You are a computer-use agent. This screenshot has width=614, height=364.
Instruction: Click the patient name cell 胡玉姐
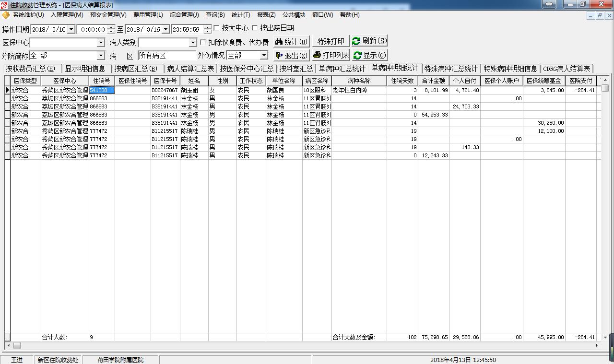(194, 90)
